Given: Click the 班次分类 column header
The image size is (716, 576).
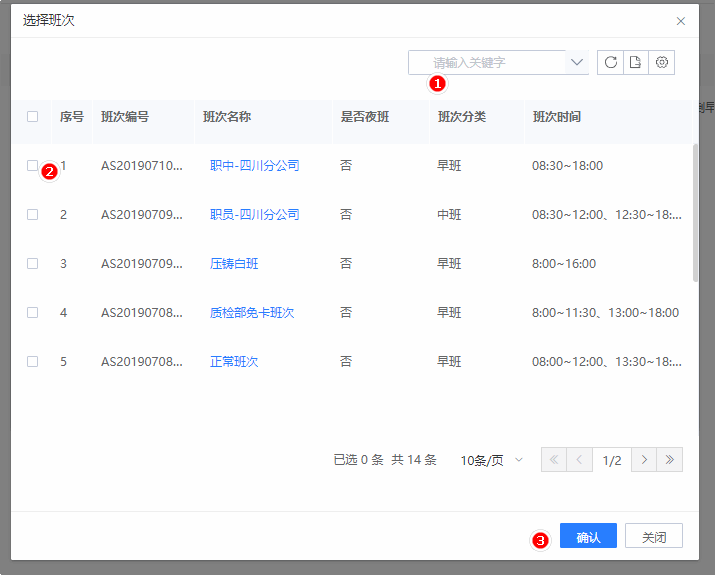Looking at the screenshot, I should pyautogui.click(x=461, y=117).
